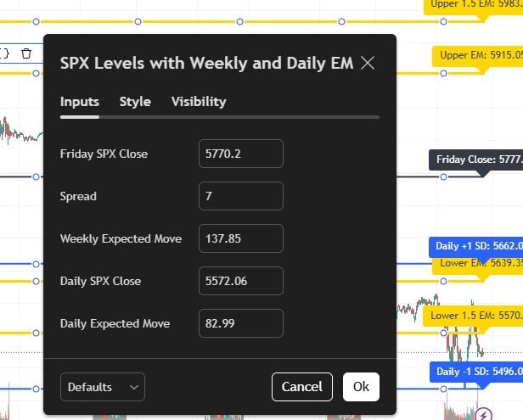
Task: Click the Lower 1.5 EM label
Action: tap(474, 316)
